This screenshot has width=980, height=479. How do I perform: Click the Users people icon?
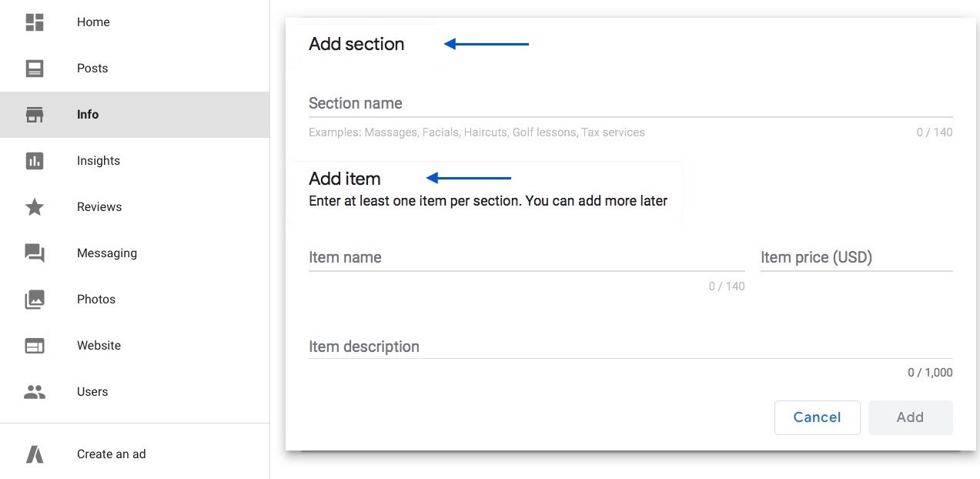click(35, 392)
